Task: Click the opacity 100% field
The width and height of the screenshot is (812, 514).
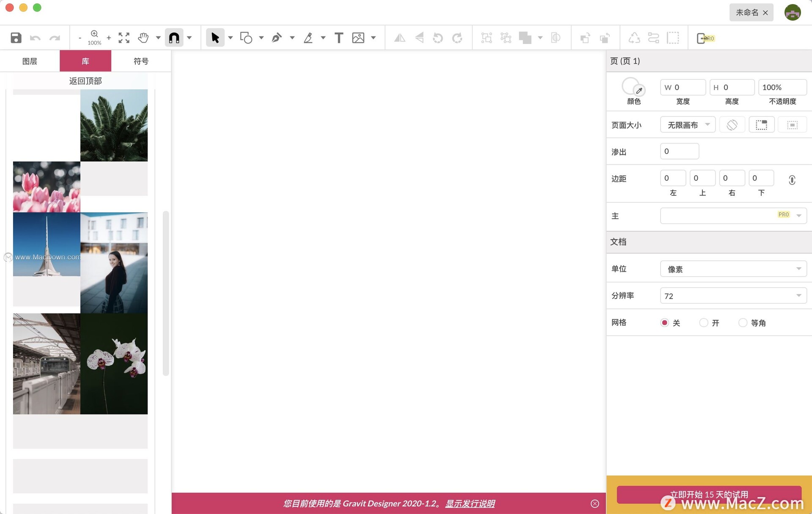Action: pyautogui.click(x=782, y=87)
